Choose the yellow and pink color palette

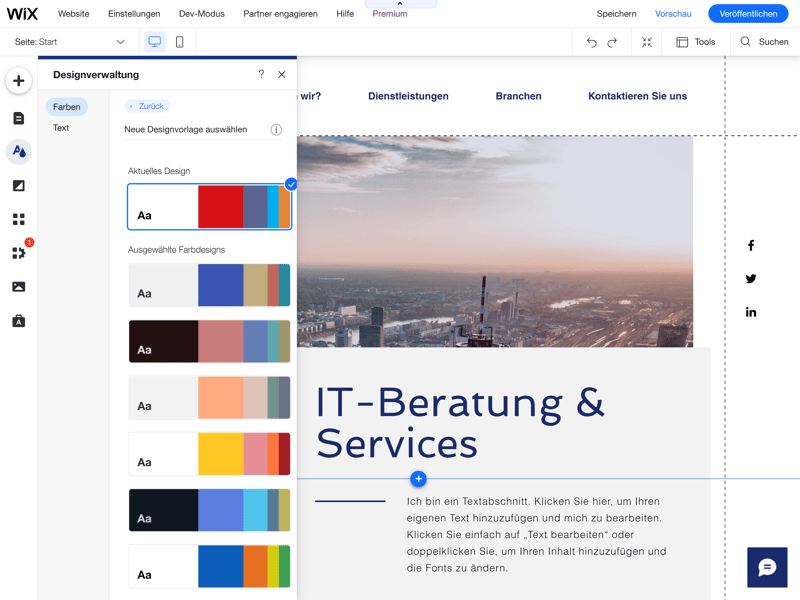210,454
